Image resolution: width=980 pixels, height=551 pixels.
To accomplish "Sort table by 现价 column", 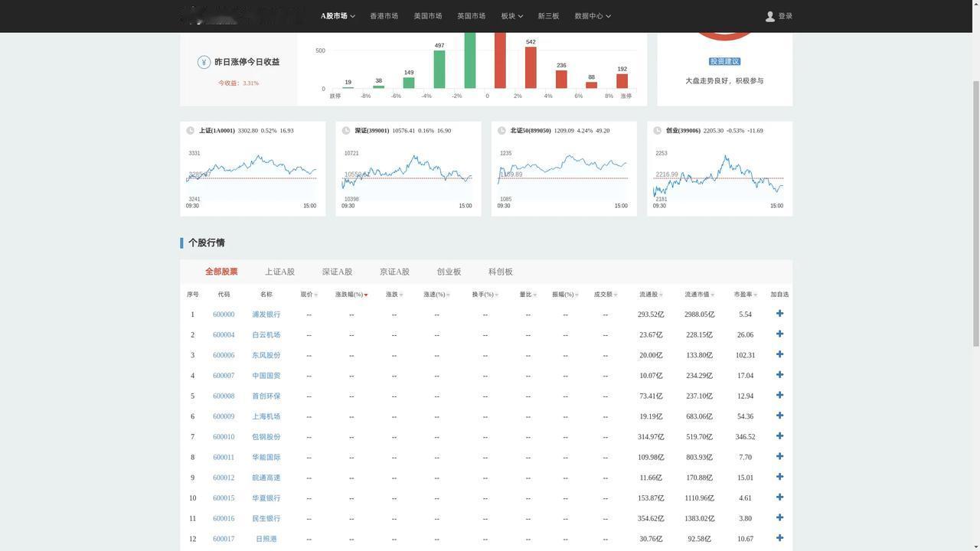I will pyautogui.click(x=309, y=295).
